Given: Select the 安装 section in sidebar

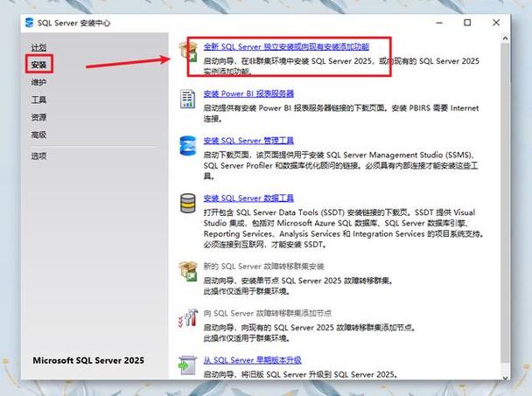Looking at the screenshot, I should point(38,65).
